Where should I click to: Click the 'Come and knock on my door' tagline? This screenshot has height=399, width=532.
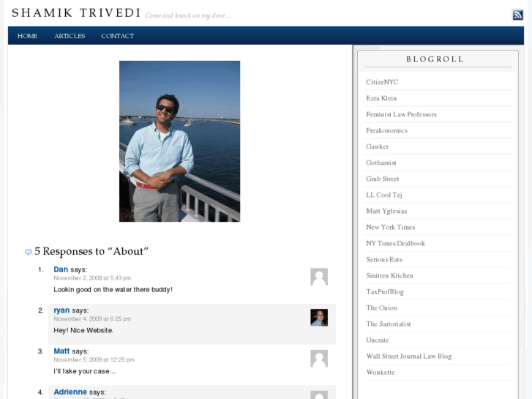pyautogui.click(x=188, y=15)
